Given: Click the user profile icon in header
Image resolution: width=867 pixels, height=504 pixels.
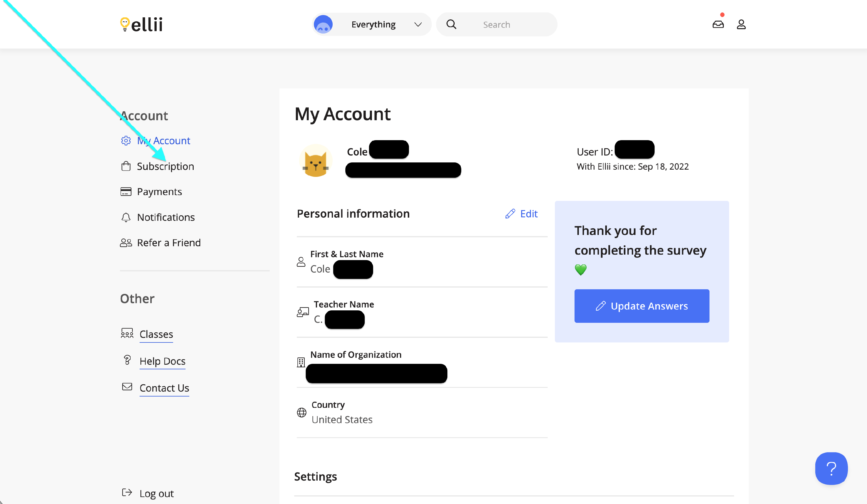Looking at the screenshot, I should click(x=741, y=25).
